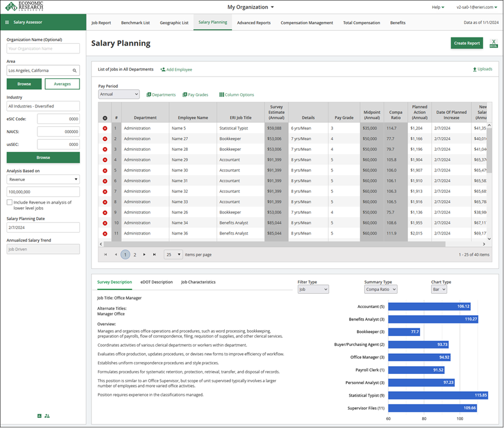Viewport: 504px width, 428px height.
Task: Click the Salary Assessor menu grid icon
Action: (x=7, y=23)
